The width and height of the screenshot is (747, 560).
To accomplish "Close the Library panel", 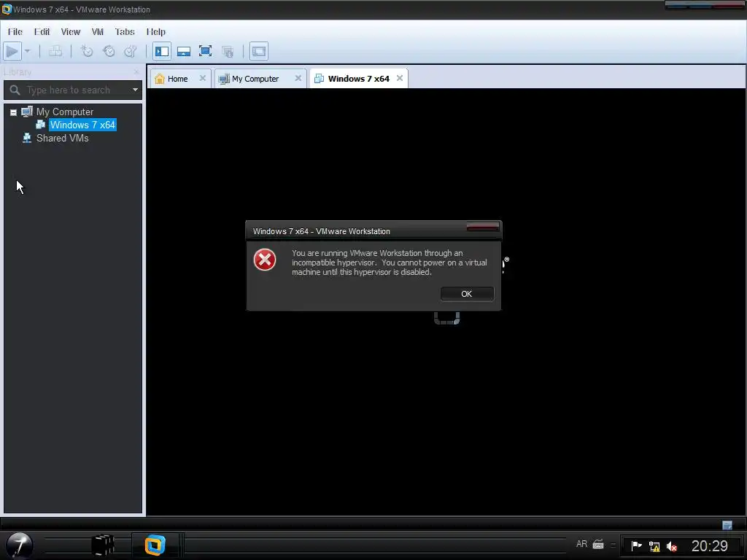I will tap(136, 72).
